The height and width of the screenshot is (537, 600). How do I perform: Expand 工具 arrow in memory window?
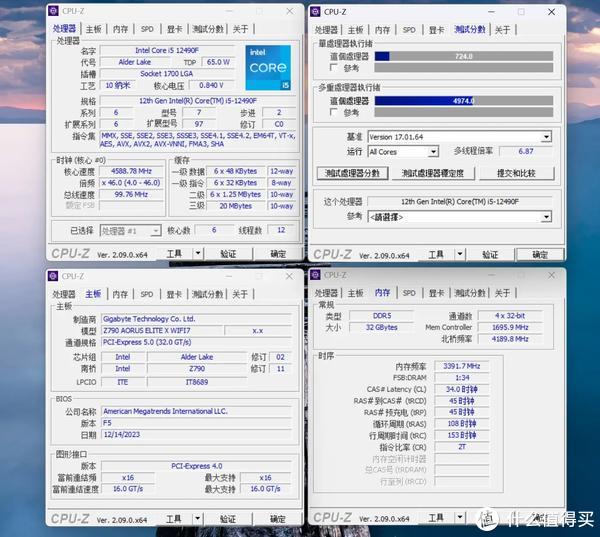(460, 517)
